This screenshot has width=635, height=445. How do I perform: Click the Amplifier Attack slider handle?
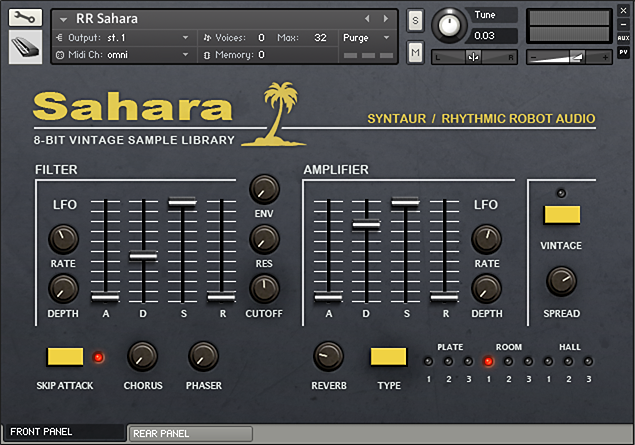point(328,297)
